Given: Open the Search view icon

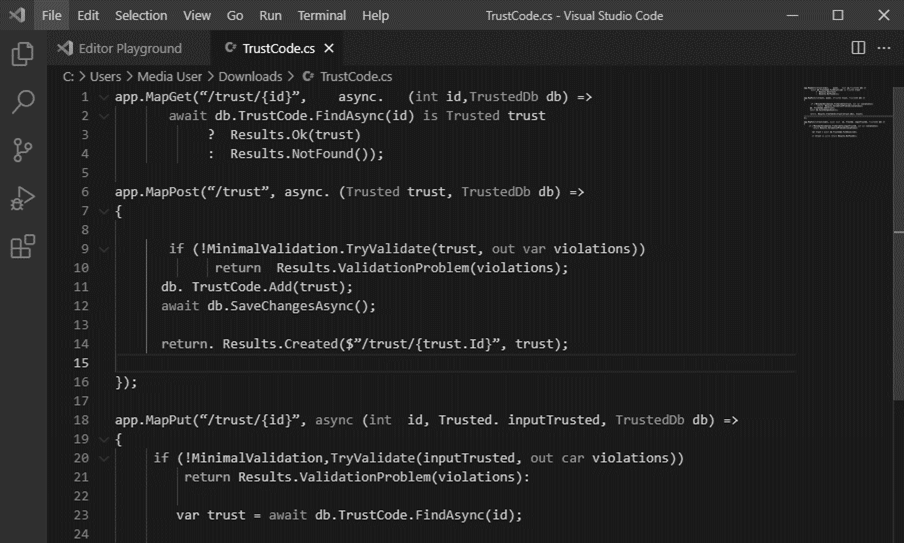Looking at the screenshot, I should pyautogui.click(x=22, y=101).
